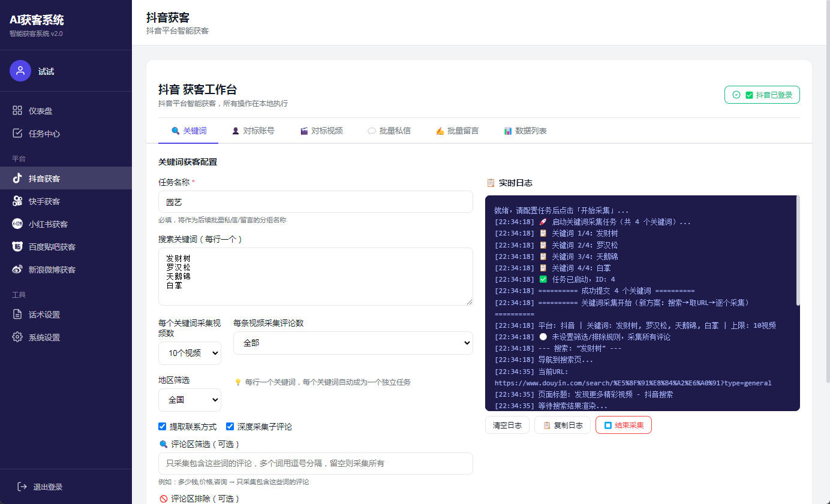Click log line 任务已启动，ID: 4
The image size is (830, 504).
pyautogui.click(x=555, y=279)
